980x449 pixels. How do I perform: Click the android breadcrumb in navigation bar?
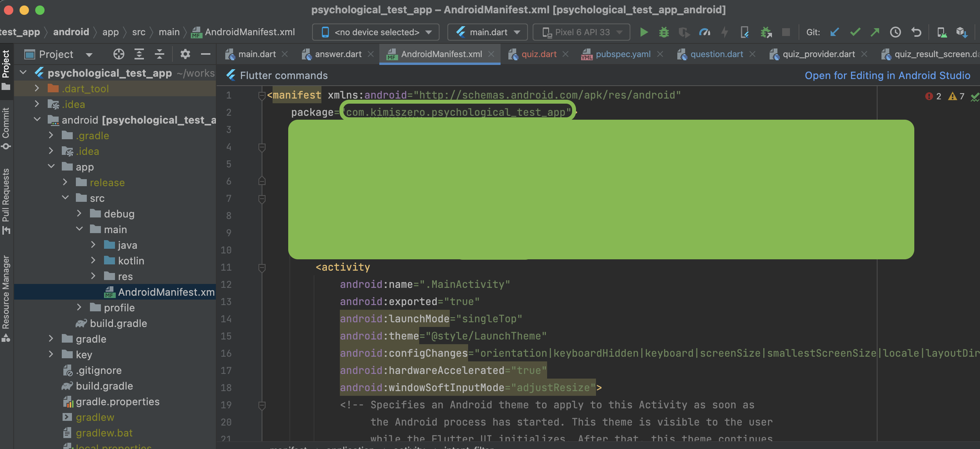tap(71, 32)
